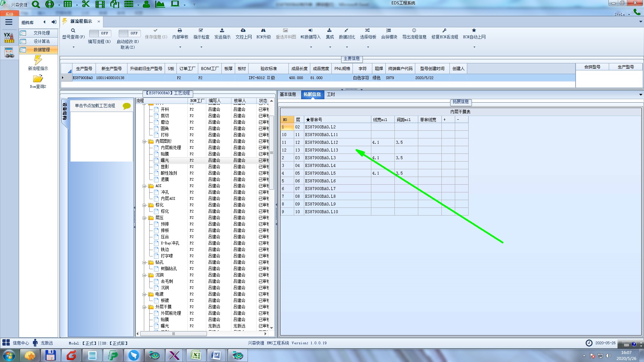Viewport: 644px width, 362px height.
Task: Click the MI数据导入 import icon
Action: 310,31
